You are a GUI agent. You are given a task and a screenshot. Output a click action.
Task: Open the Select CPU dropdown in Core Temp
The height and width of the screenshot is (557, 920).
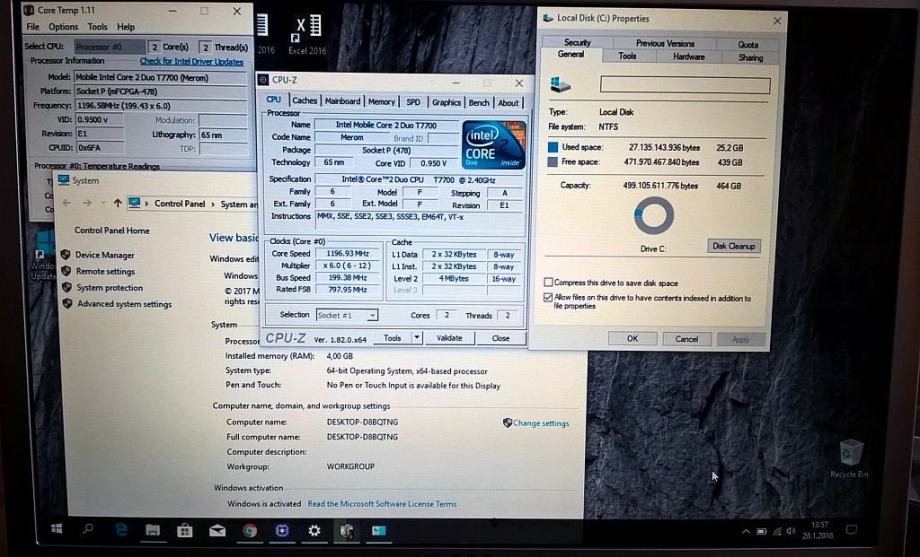click(110, 46)
